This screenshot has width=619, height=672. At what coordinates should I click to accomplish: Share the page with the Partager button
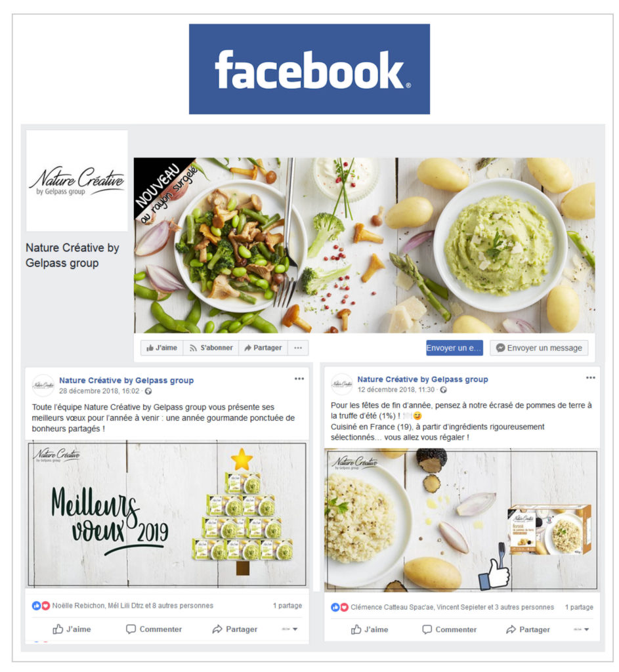263,348
